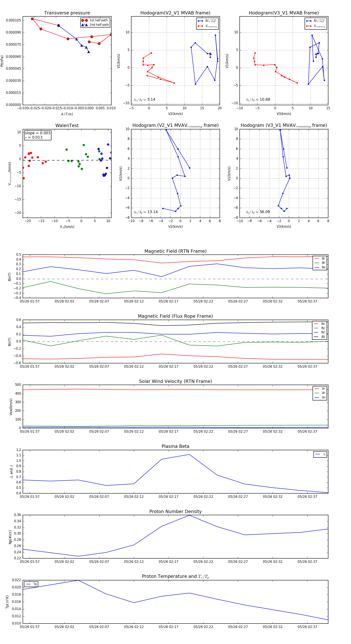Click the "WalenTest" plot title

pyautogui.click(x=67, y=125)
